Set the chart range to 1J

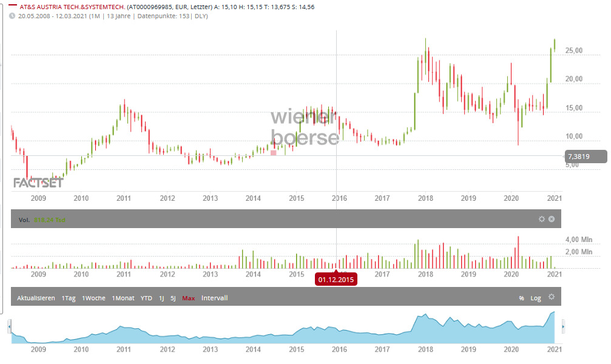161,298
